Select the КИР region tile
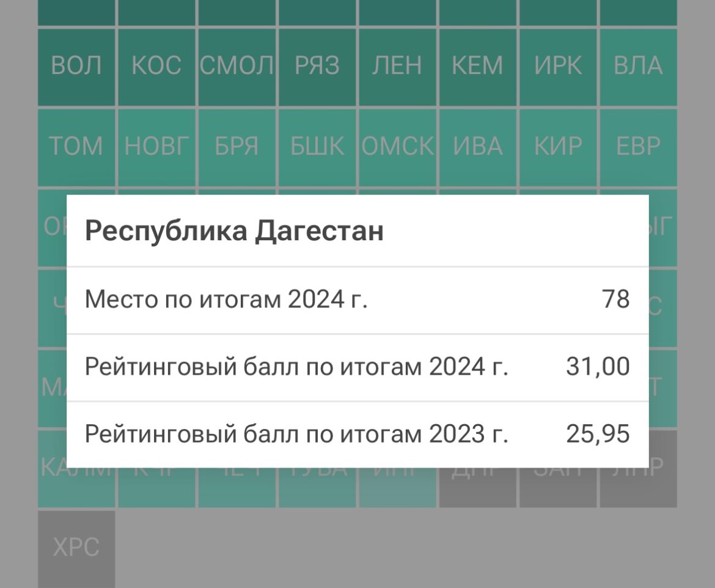 tap(558, 147)
